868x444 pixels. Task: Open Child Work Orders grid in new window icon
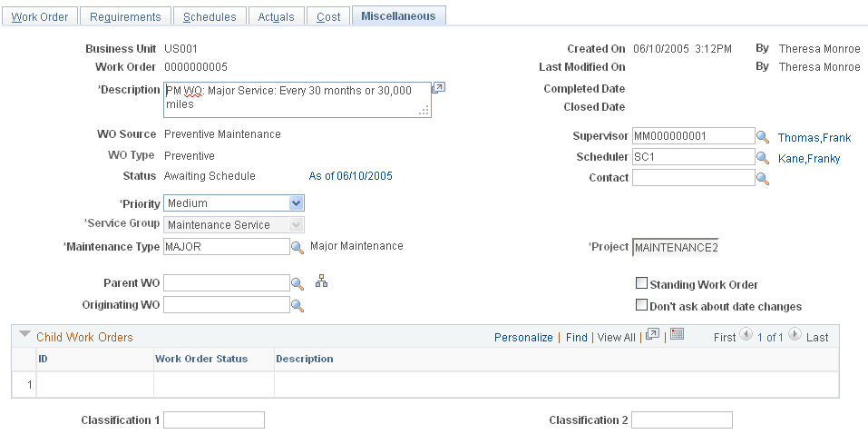(653, 334)
